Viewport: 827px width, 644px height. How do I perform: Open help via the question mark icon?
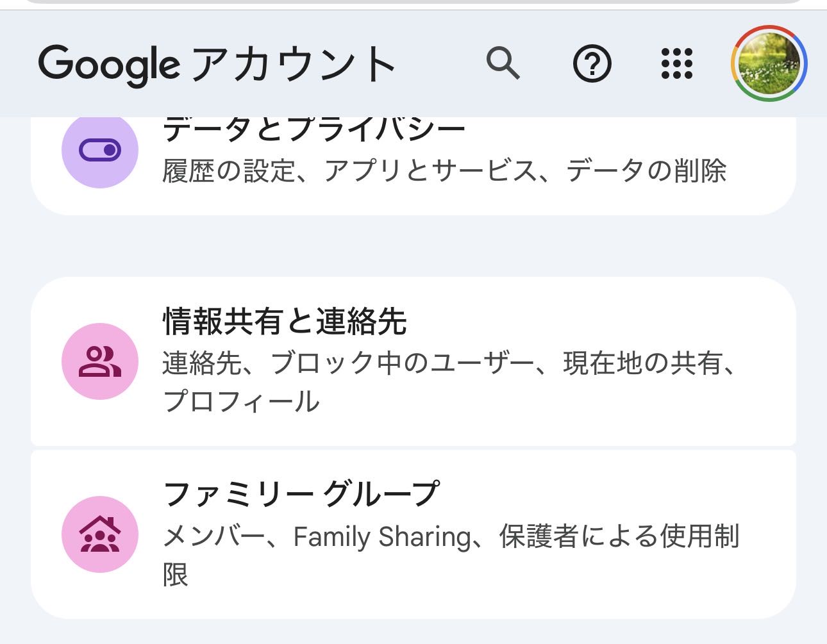pyautogui.click(x=592, y=63)
